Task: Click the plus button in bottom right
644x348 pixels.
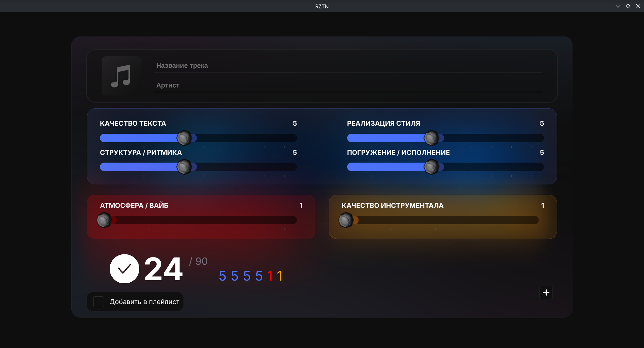Action: pyautogui.click(x=546, y=292)
